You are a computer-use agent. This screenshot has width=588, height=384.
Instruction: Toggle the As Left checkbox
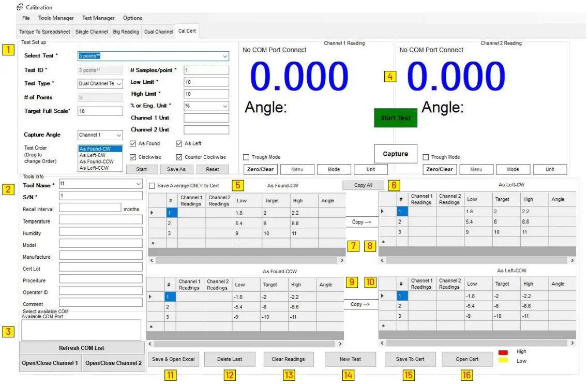click(179, 144)
